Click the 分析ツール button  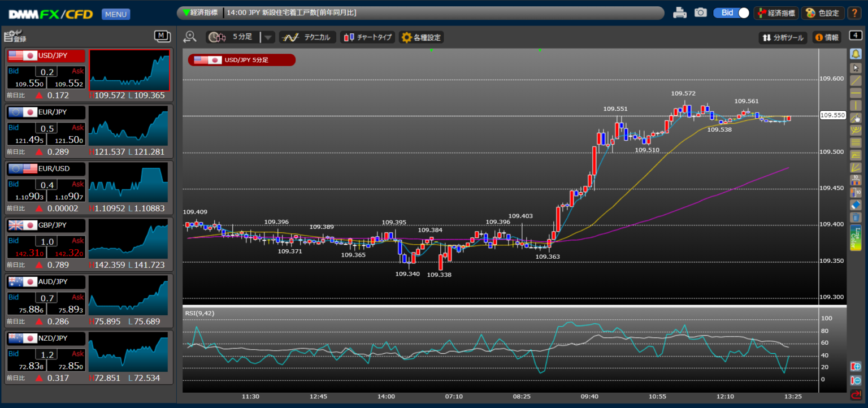coord(783,37)
